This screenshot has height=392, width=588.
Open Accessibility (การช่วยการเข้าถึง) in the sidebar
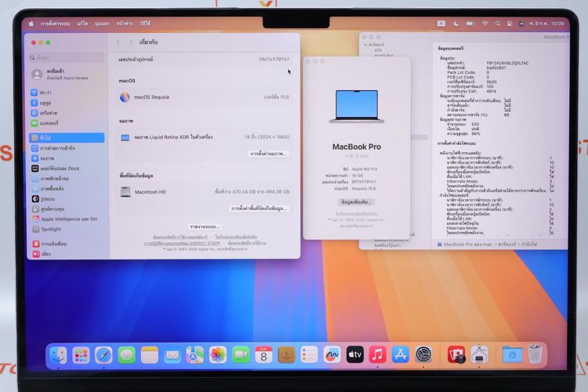click(53, 148)
